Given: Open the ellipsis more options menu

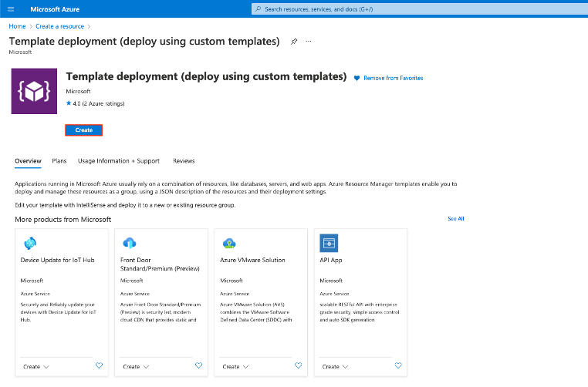Looking at the screenshot, I should [309, 41].
